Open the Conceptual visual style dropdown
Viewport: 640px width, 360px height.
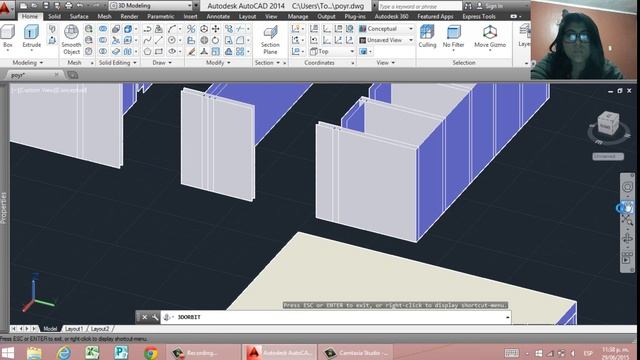[386, 29]
